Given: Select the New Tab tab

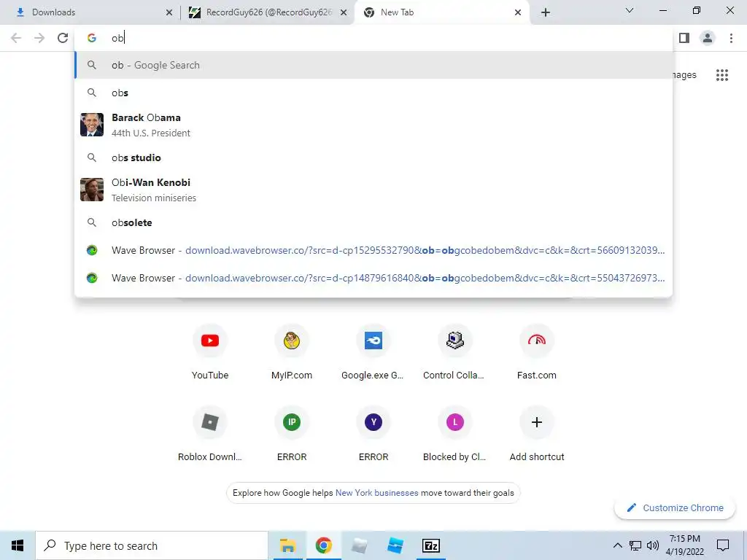Looking at the screenshot, I should [x=441, y=12].
